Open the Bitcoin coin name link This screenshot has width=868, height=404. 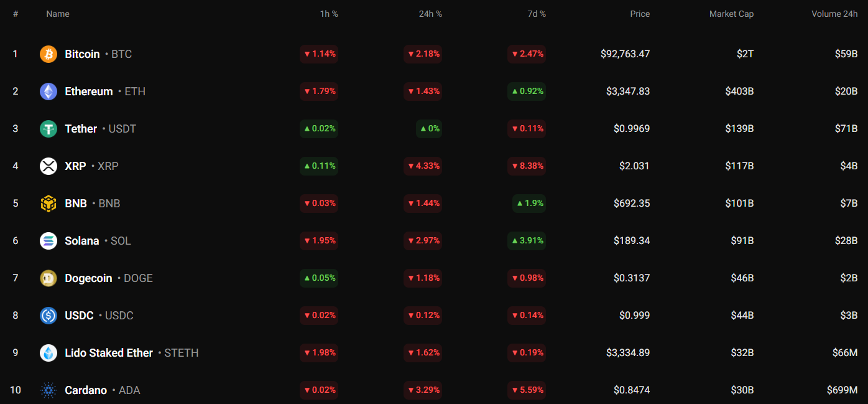point(82,54)
